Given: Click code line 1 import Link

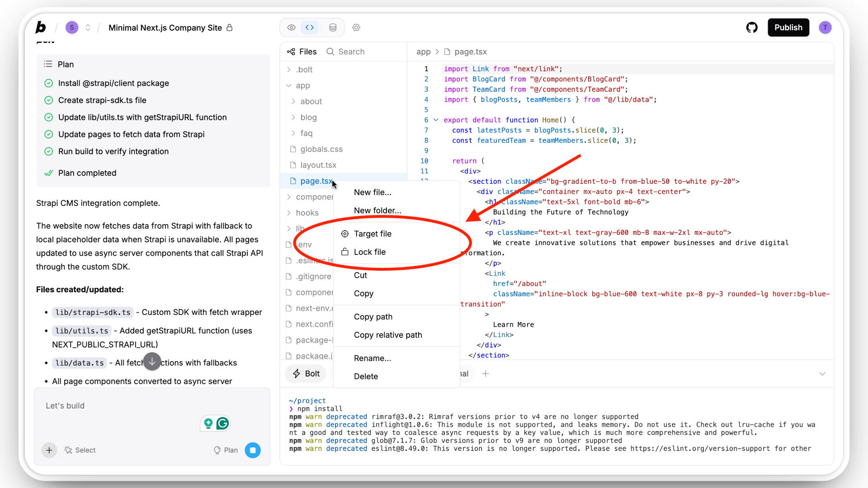Looking at the screenshot, I should tap(503, 69).
